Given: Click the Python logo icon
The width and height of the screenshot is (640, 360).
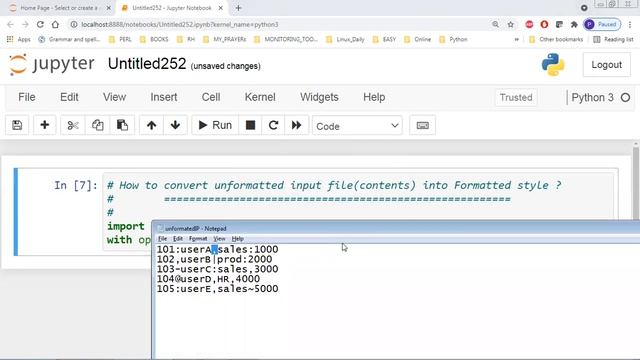Looking at the screenshot, I should (553, 64).
